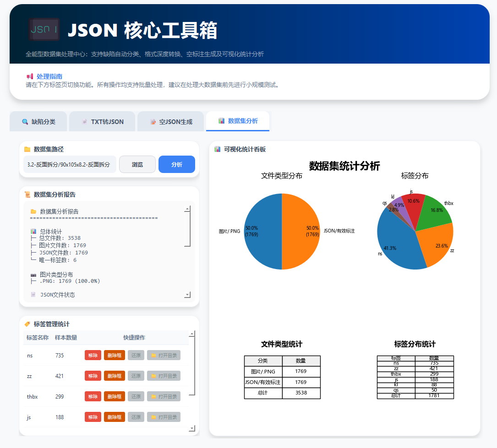Click the megaphone icon beside 处理指南
497x448 pixels.
[30, 76]
